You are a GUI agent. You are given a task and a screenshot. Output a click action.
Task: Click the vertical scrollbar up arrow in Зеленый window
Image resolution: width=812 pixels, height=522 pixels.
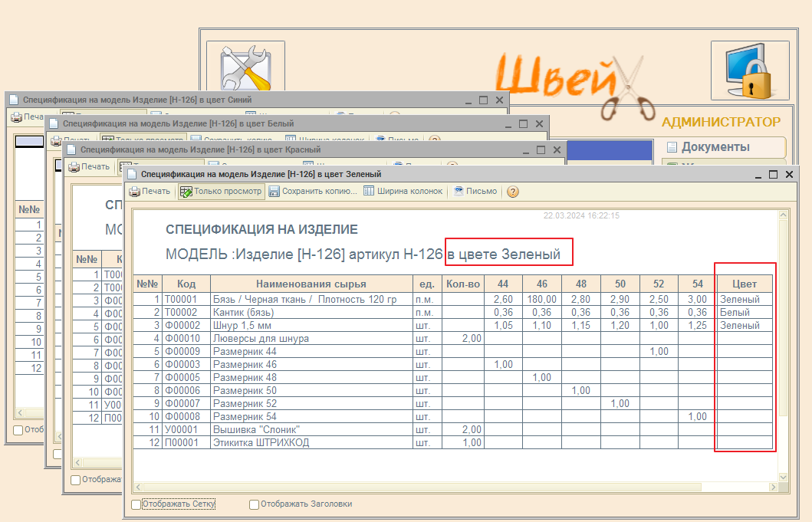[x=783, y=215]
